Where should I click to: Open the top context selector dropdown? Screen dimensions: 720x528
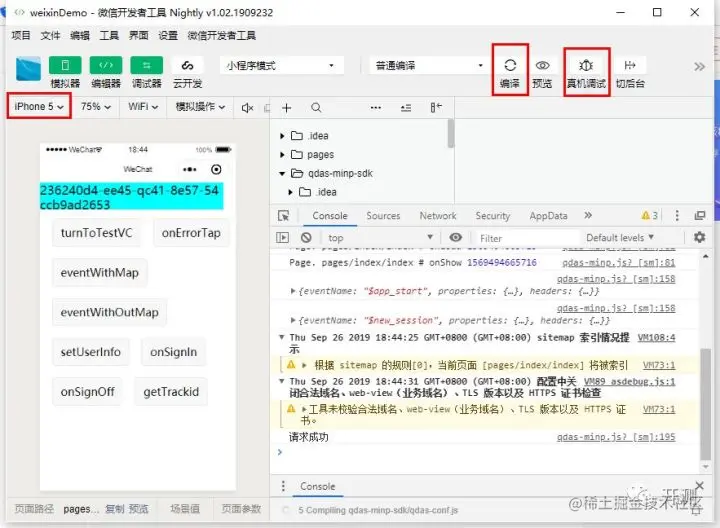[x=380, y=238]
